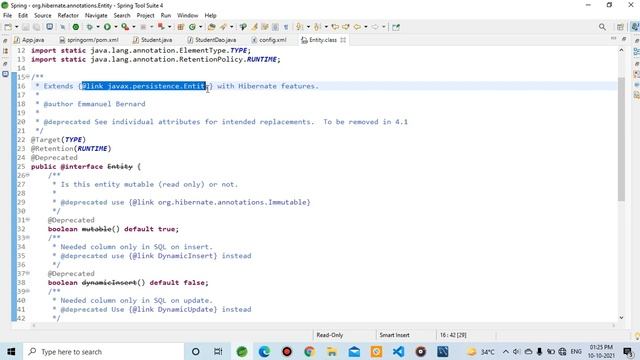Toggle Skip All Breakpoints icon
This screenshot has height=360, width=640.
(62, 27)
